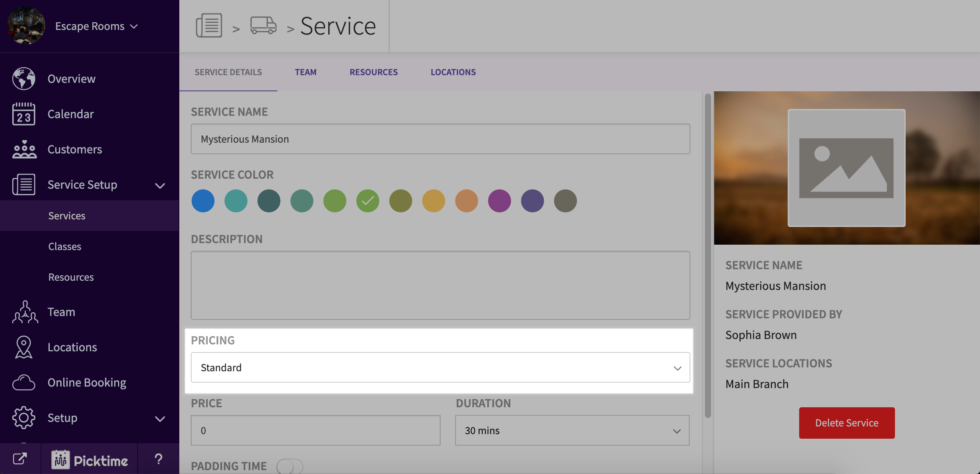Click the Overview globe icon

pos(24,79)
